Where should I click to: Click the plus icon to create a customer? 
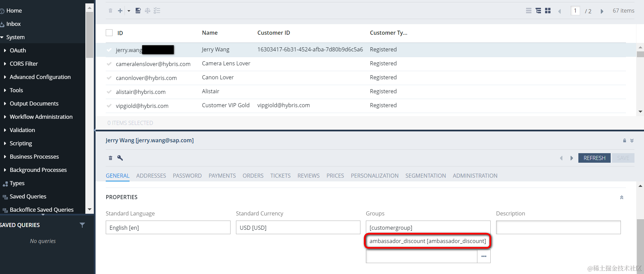(x=120, y=11)
